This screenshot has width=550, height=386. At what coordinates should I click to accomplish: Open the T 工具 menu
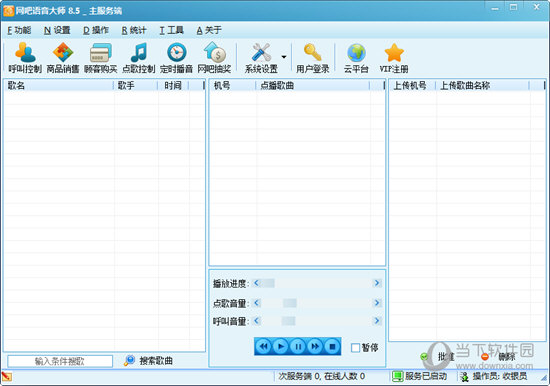[172, 30]
